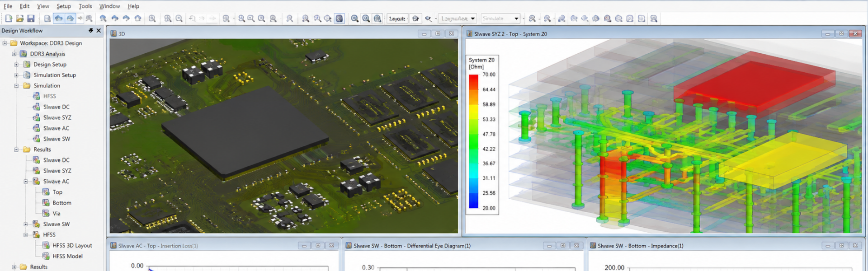
Task: Collapse the Workspace: DDR3 Design node
Action: (5, 43)
